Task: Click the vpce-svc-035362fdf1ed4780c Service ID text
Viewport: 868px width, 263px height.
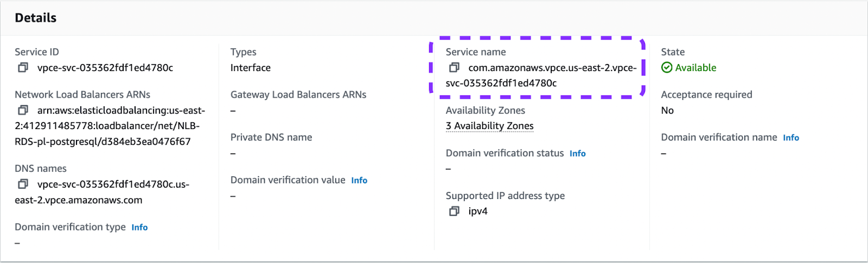Action: point(105,68)
